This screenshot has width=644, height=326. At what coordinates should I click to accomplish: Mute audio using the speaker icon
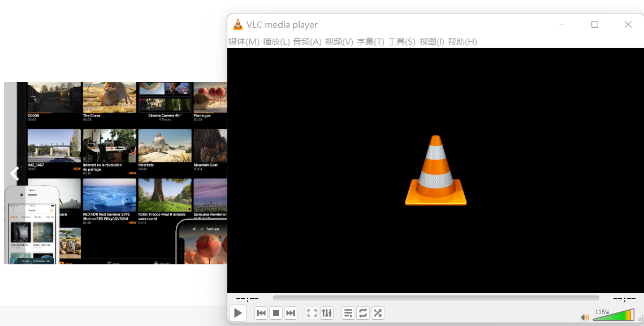(585, 317)
